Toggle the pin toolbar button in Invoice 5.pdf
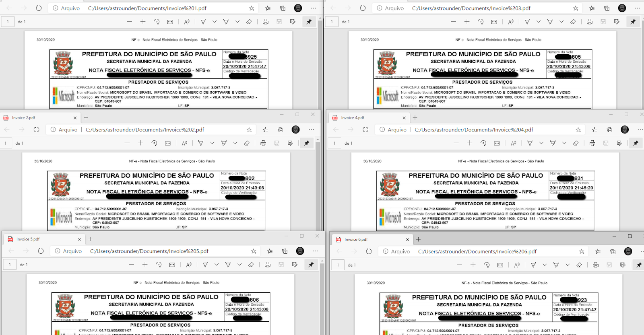Image resolution: width=644 pixels, height=335 pixels. point(311,265)
